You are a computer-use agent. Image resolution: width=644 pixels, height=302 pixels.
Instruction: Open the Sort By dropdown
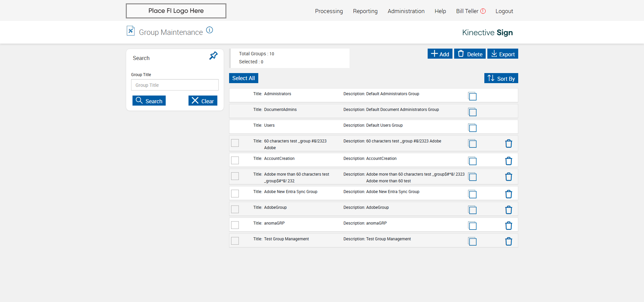(501, 78)
